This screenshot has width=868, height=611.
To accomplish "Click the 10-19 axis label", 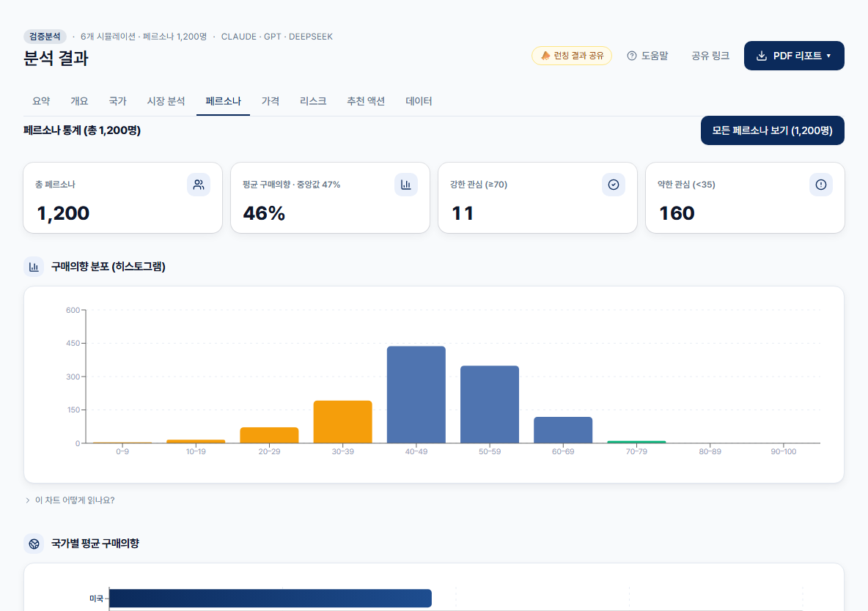I will 196,451.
